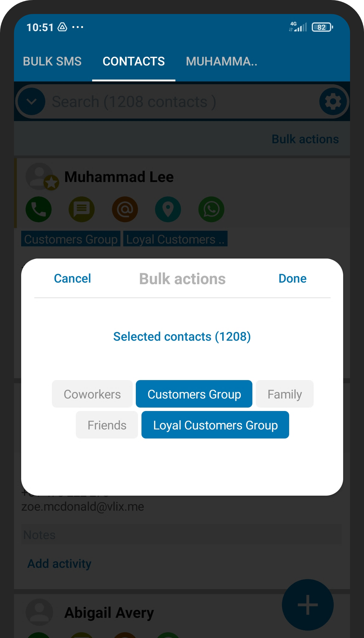
Task: Deselect the Customers Group chip in dialog
Action: click(x=194, y=394)
